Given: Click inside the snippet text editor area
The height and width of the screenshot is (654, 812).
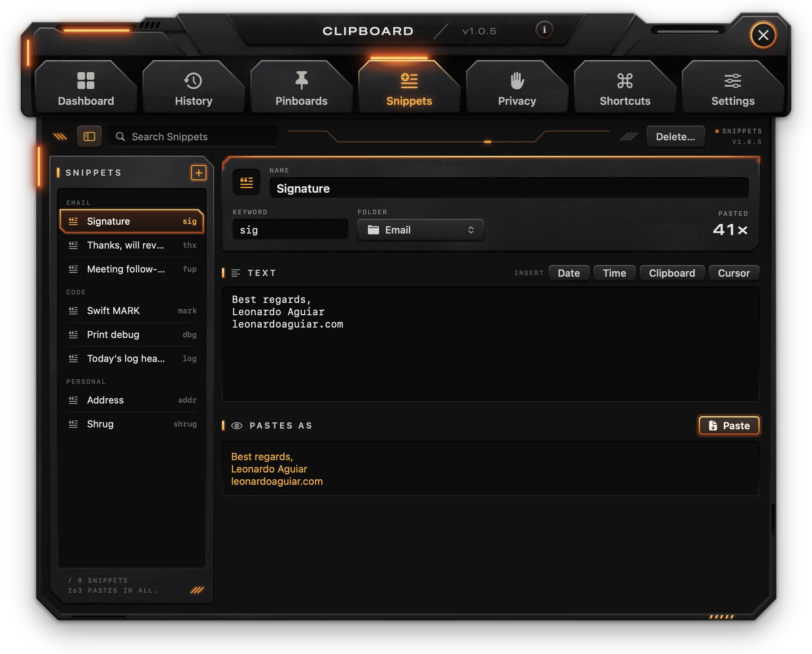Looking at the screenshot, I should 491,344.
